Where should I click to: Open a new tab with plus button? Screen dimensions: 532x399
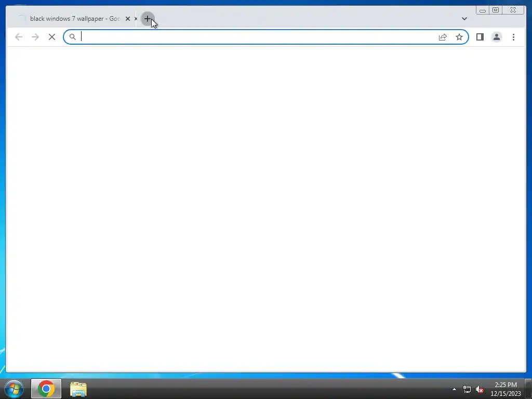coord(148,19)
